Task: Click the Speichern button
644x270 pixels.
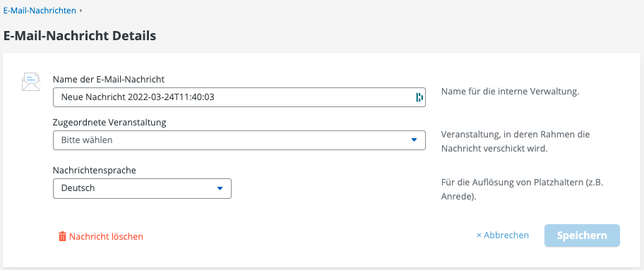Action: (x=582, y=235)
